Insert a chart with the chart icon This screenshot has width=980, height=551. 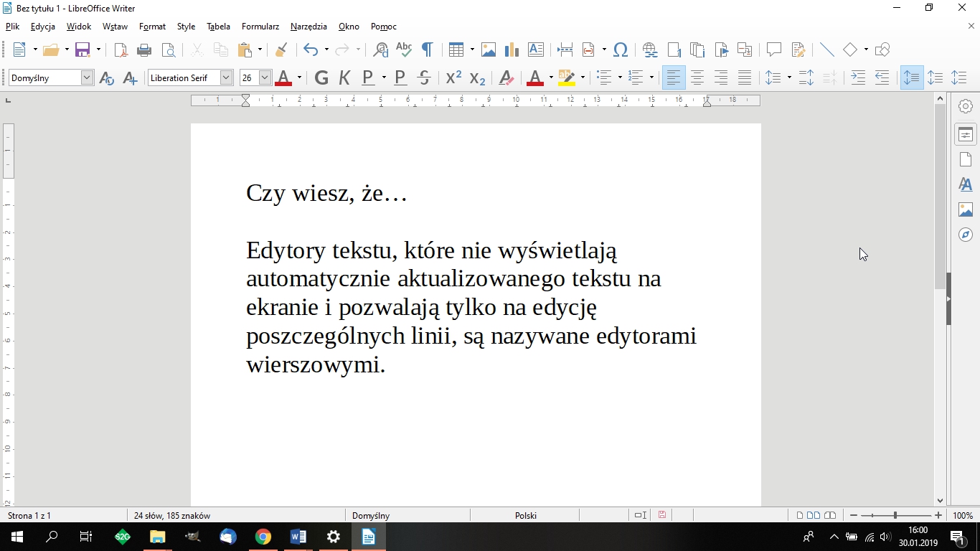pos(512,50)
